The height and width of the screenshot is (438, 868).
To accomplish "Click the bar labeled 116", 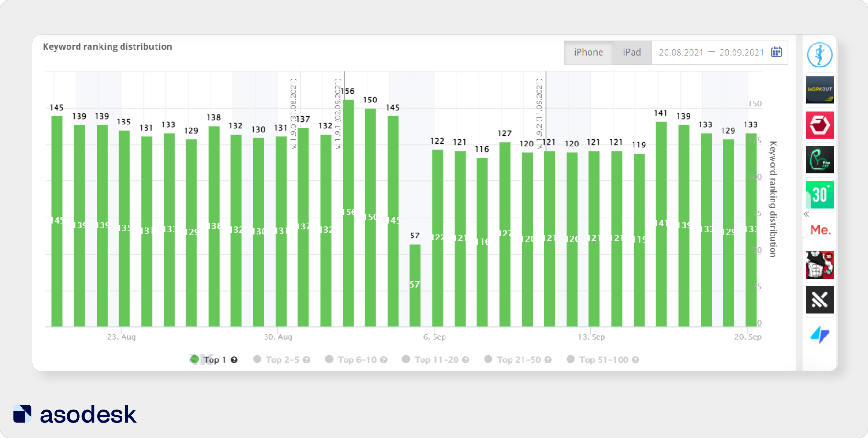I will [x=482, y=243].
